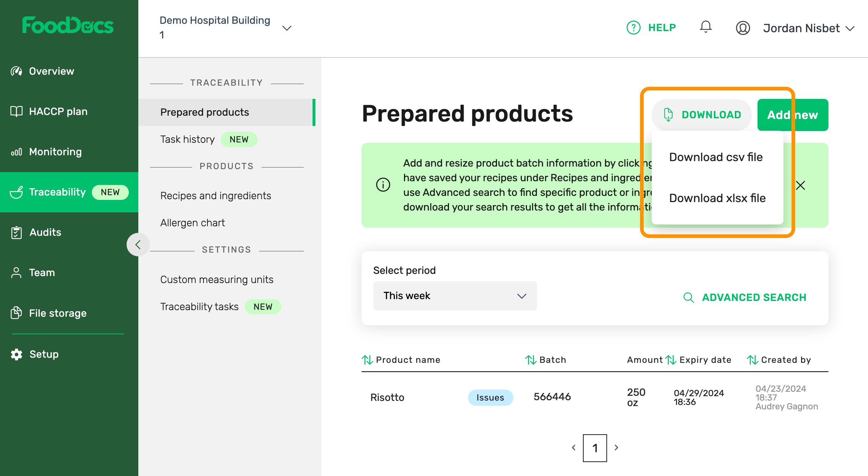Collapse the sidebar with the chevron arrow
The image size is (868, 476).
click(138, 245)
